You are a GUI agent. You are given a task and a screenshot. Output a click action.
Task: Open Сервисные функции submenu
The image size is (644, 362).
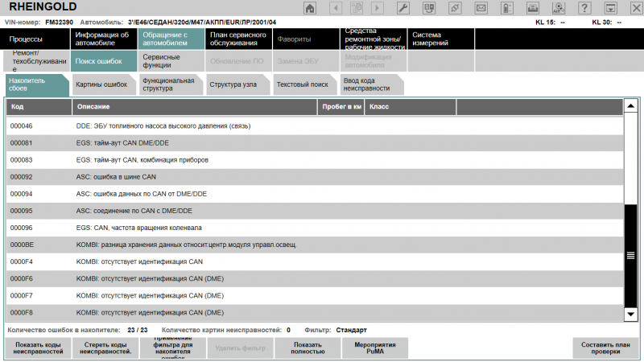tap(171, 61)
